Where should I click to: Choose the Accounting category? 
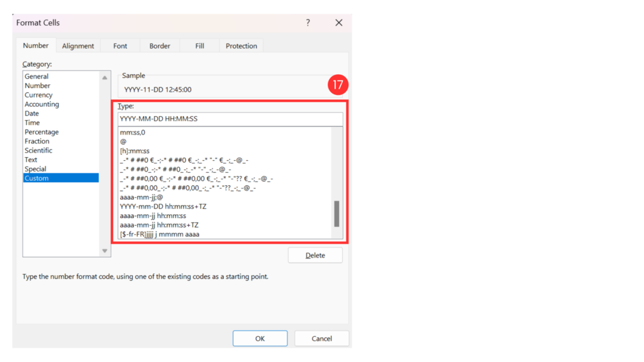pos(61,104)
